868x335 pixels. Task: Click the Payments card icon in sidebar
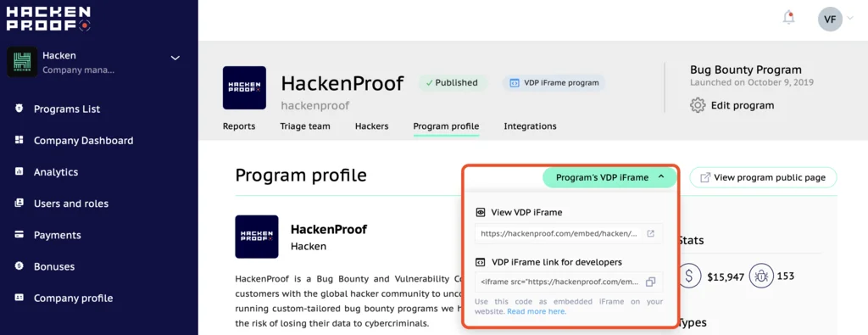pos(19,235)
